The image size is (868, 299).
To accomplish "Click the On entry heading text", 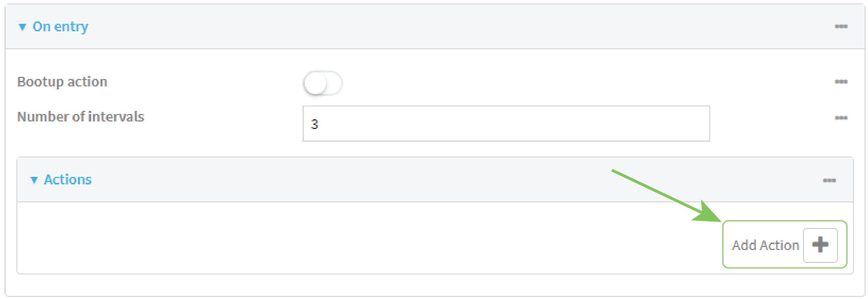I will pos(60,27).
